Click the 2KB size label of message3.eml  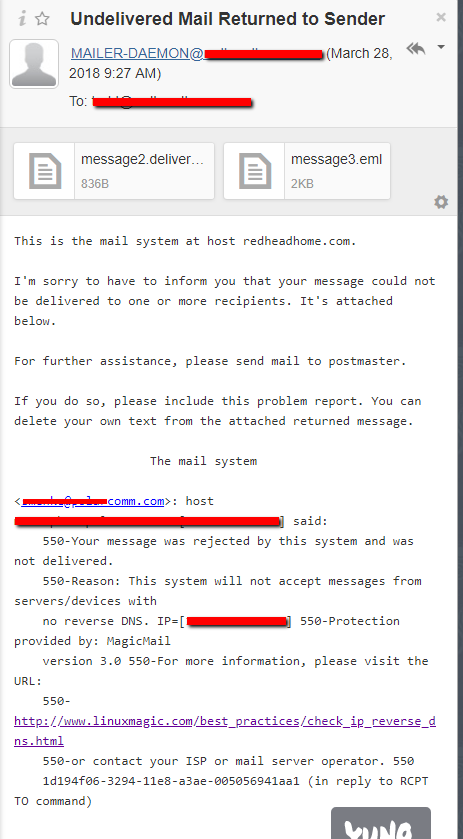pyautogui.click(x=302, y=184)
